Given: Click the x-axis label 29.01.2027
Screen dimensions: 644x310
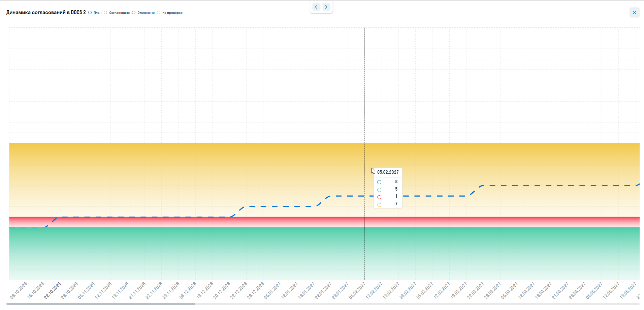Looking at the screenshot, I should tap(340, 290).
